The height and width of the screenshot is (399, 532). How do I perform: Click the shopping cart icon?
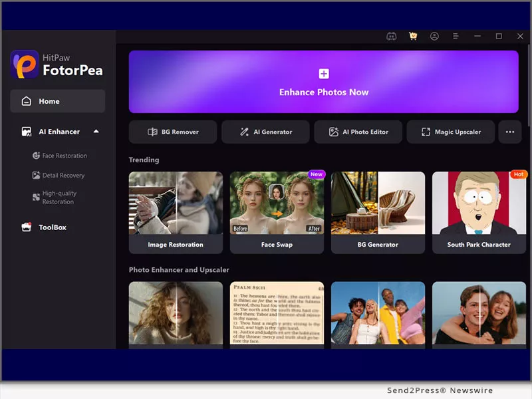coord(413,37)
